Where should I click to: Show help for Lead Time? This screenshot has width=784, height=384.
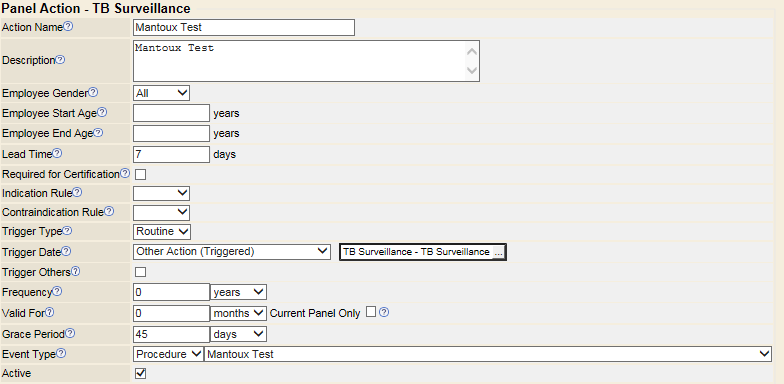[x=57, y=154]
